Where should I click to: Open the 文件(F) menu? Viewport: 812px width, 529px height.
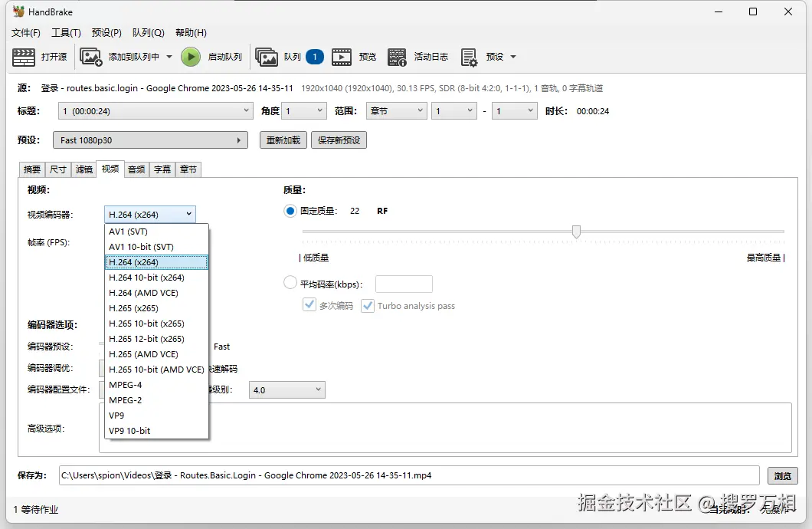(x=26, y=33)
